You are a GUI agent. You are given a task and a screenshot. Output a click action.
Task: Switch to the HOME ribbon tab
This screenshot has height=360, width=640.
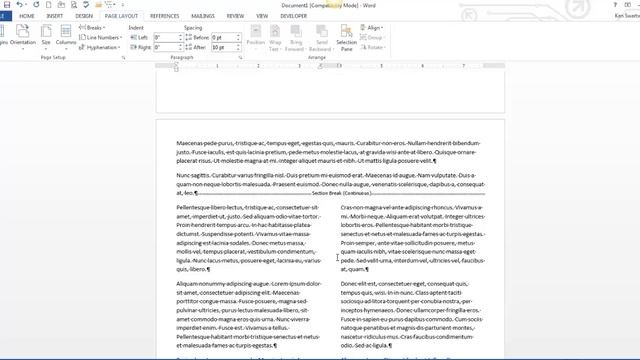(27, 16)
